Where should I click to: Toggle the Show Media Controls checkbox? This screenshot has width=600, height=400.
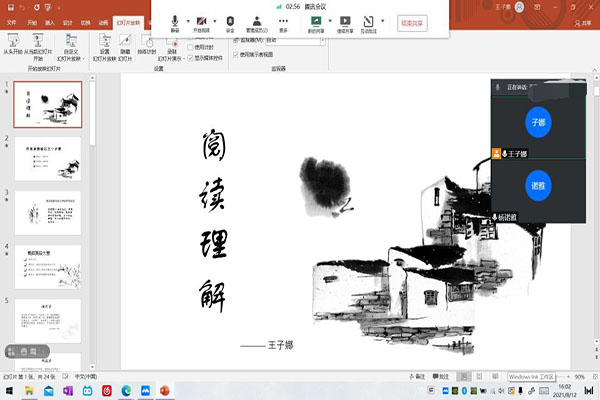click(191, 57)
